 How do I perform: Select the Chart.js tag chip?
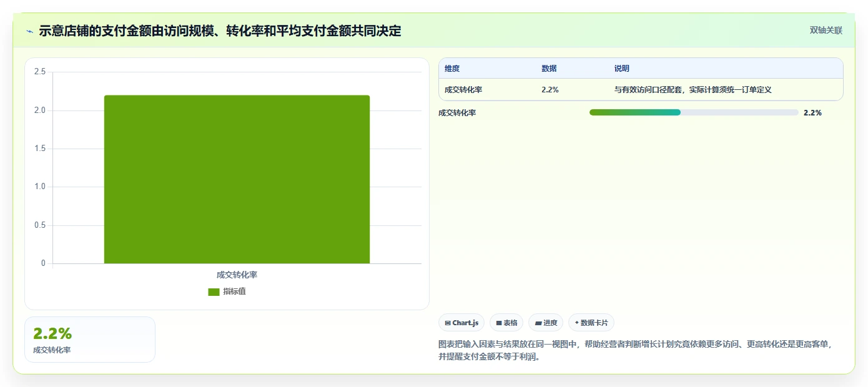coord(461,323)
